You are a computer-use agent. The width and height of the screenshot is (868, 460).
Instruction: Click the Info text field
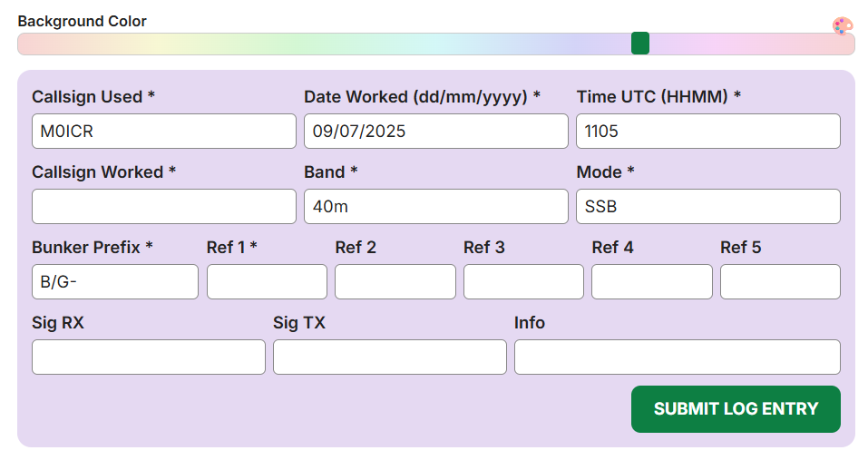677,357
